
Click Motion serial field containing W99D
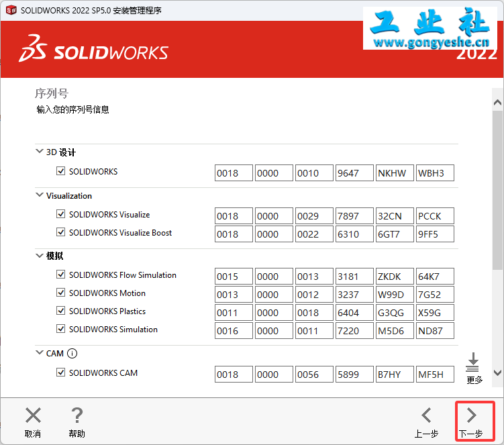click(x=395, y=294)
